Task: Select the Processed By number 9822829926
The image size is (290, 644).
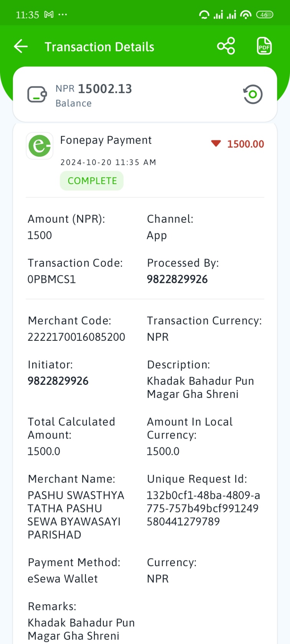Action: (x=177, y=279)
